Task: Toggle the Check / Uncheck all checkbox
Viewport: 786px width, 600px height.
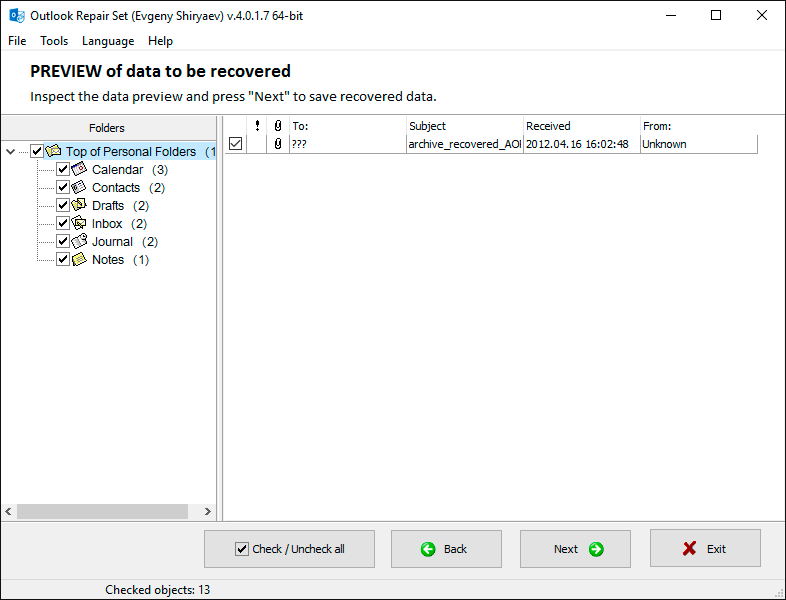Action: 242,549
